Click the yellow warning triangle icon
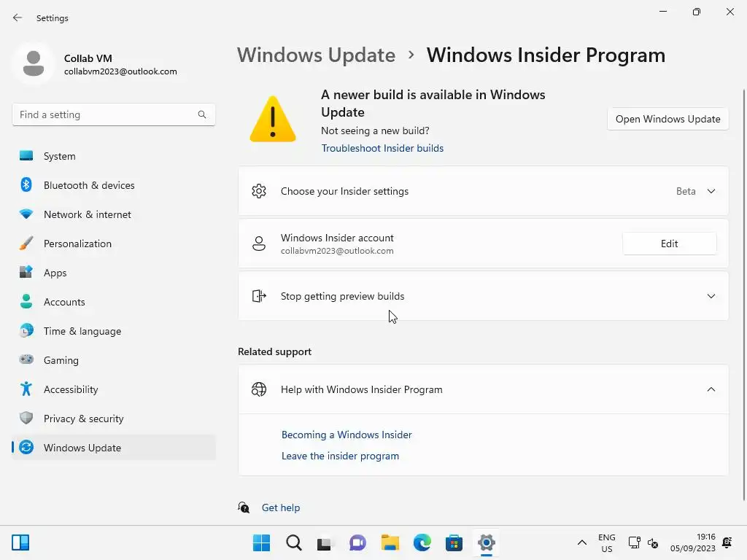747x560 pixels. pyautogui.click(x=273, y=119)
